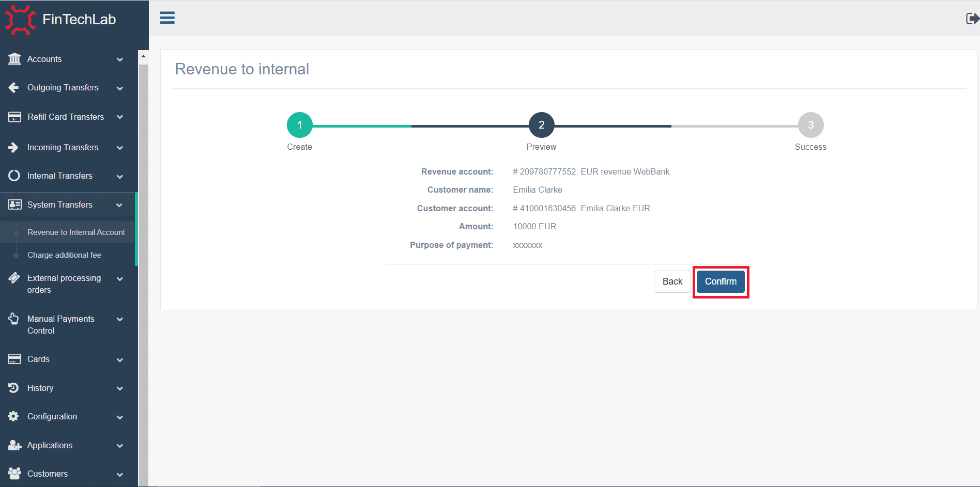The width and height of the screenshot is (980, 487).
Task: Click the purpose value 'xxxxxxx'
Action: click(528, 245)
